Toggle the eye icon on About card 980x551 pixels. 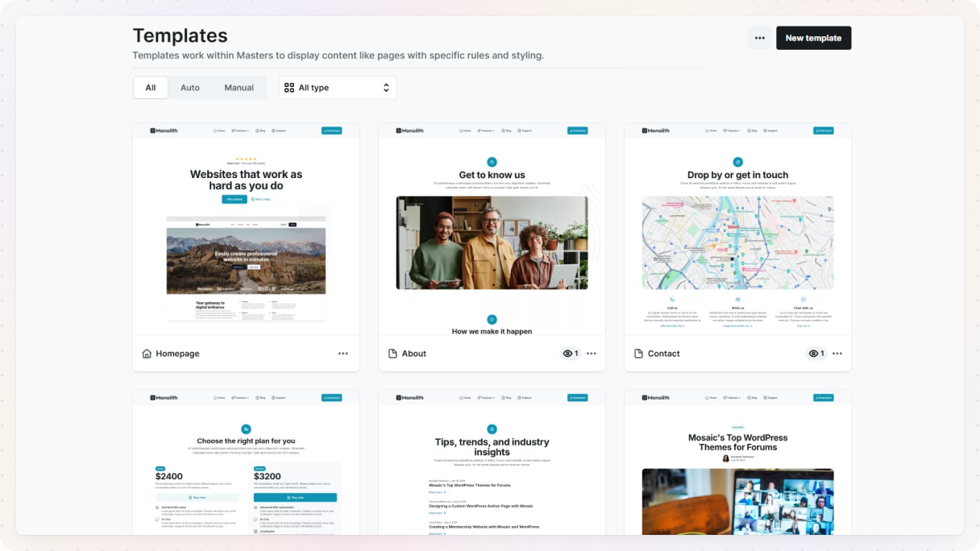tap(567, 354)
